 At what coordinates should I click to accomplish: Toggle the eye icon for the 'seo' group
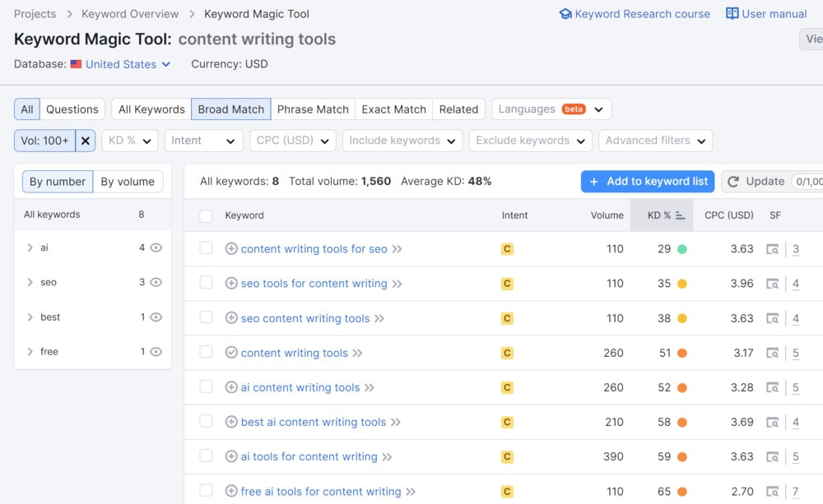tap(156, 282)
